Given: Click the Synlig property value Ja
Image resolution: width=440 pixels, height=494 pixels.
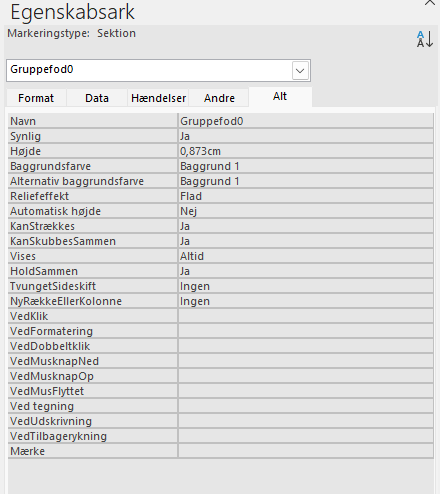Looking at the screenshot, I should pyautogui.click(x=306, y=136).
